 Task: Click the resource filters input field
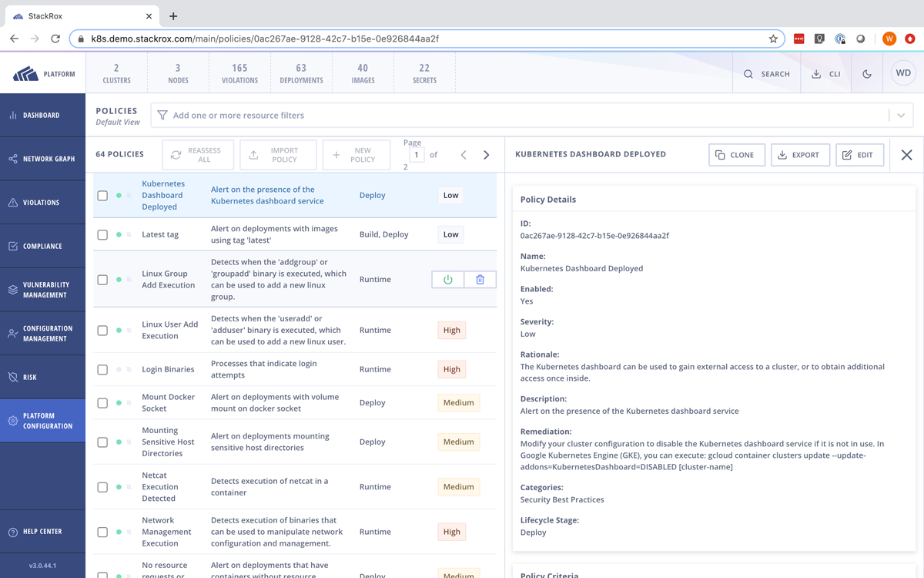tap(524, 116)
